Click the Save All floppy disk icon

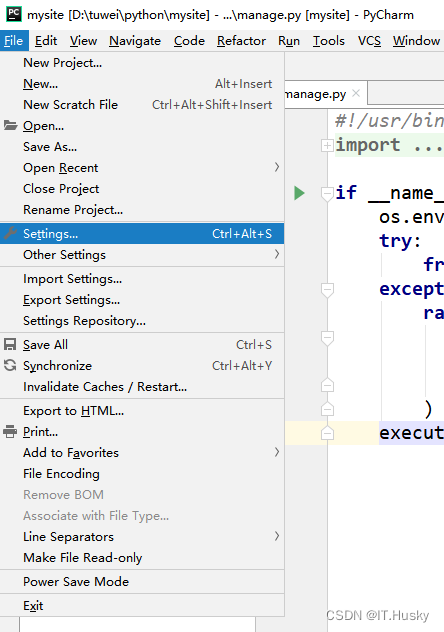click(x=10, y=344)
